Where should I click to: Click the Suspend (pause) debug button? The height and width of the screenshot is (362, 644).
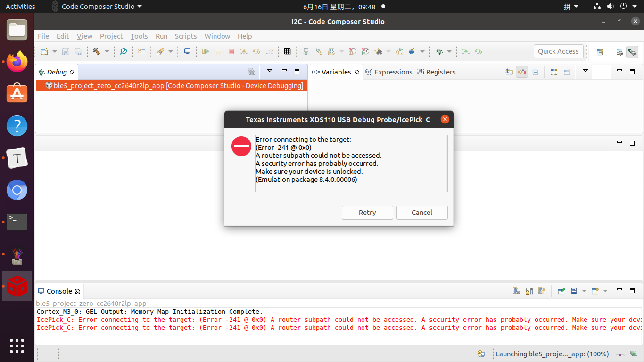pos(218,51)
